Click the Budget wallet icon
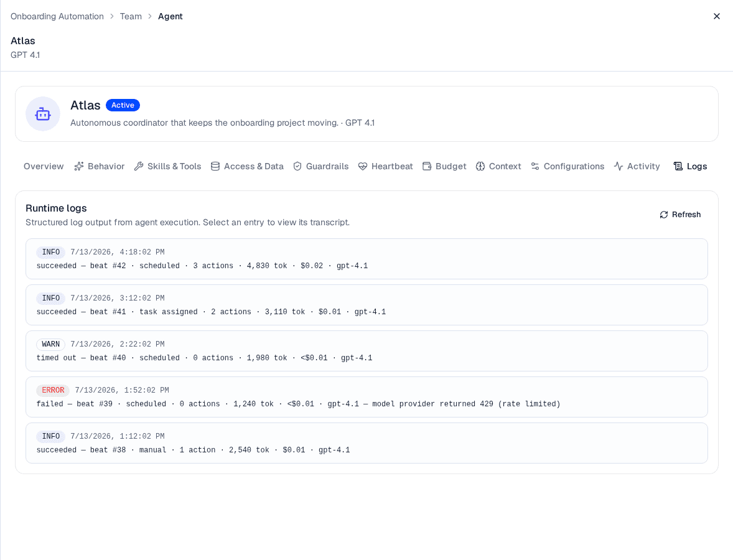 (x=427, y=166)
